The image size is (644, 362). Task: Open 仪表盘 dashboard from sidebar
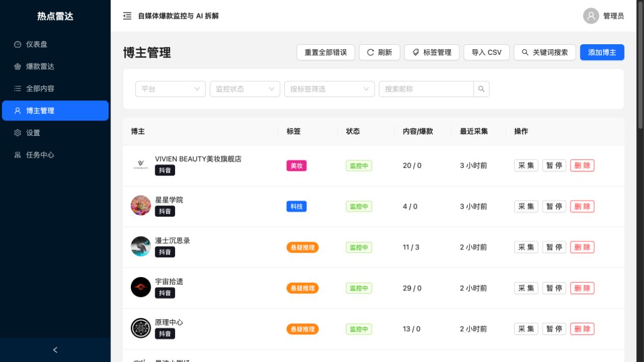55,44
